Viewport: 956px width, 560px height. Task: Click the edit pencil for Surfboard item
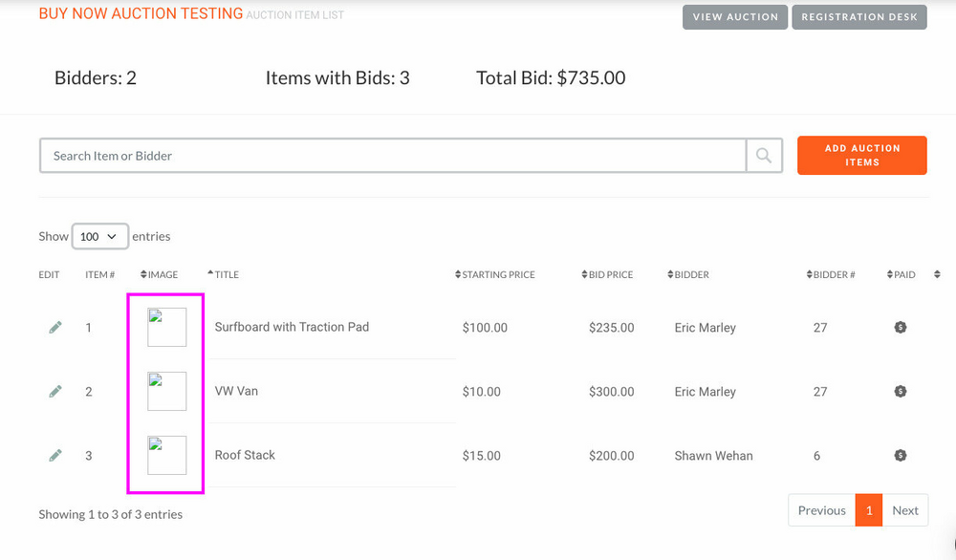coord(55,328)
